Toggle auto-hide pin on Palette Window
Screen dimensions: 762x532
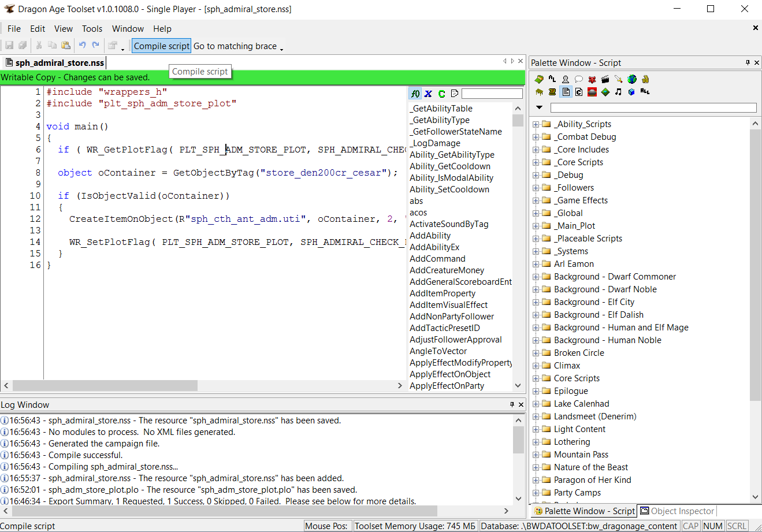tap(748, 62)
